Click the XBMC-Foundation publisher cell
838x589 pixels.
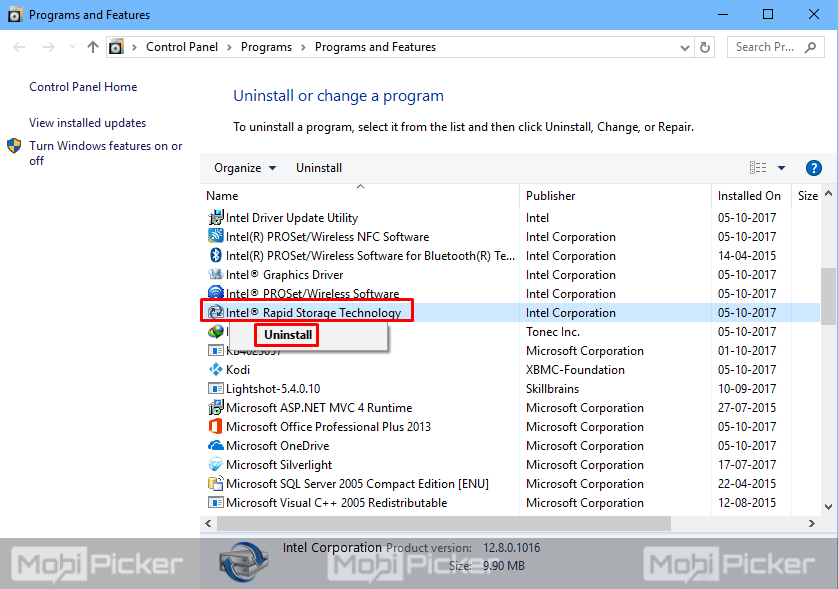coord(575,369)
